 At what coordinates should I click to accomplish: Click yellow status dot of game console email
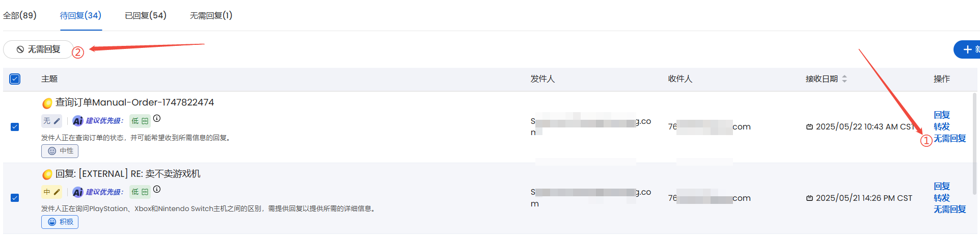coord(47,174)
